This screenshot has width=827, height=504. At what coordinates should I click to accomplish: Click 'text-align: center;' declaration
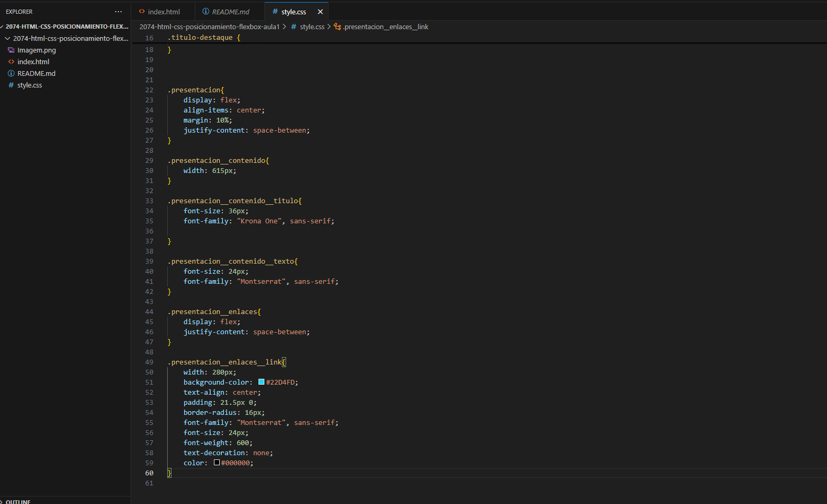pos(222,393)
